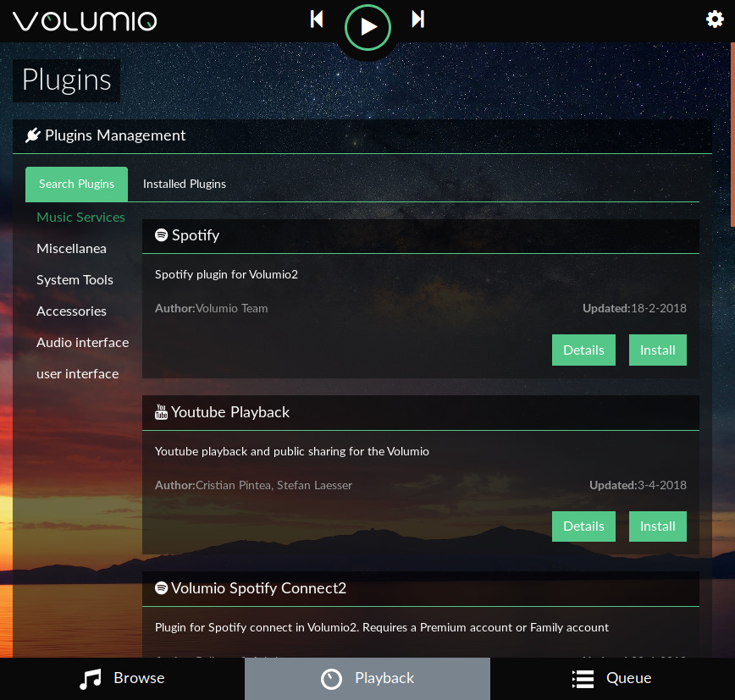Click the Spotify plugin logo icon
The width and height of the screenshot is (735, 700).
coord(161,234)
